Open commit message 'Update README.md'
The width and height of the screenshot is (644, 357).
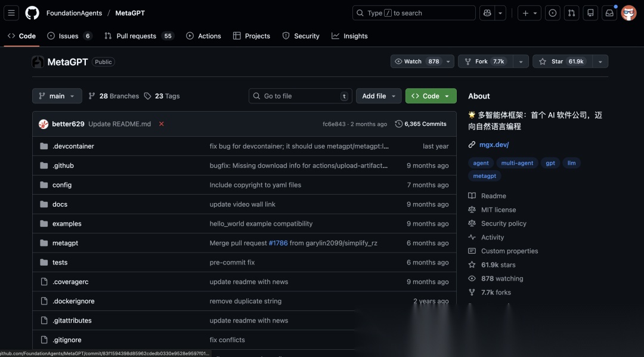coord(119,124)
